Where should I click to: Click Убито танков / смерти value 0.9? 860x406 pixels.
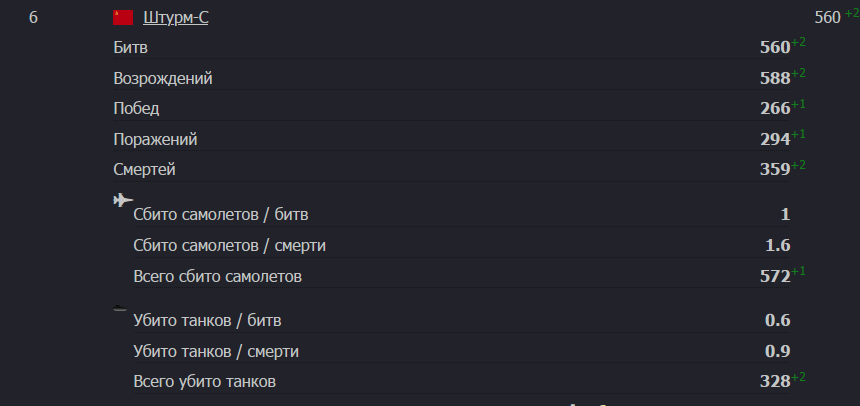point(778,351)
